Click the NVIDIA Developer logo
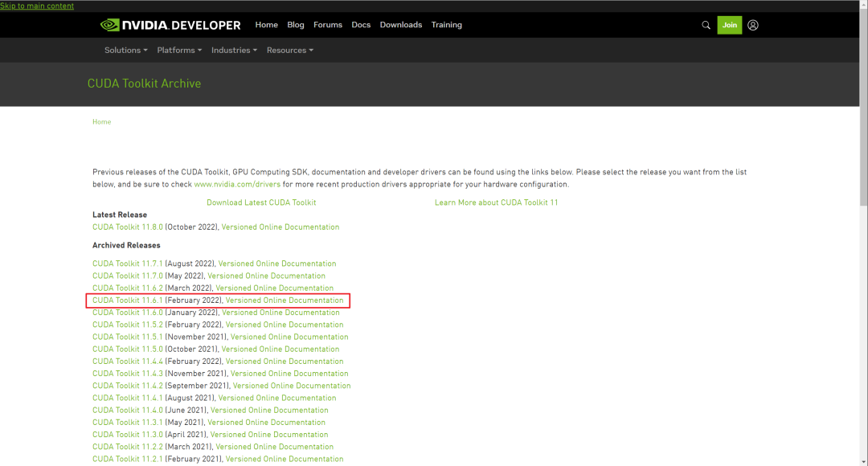868x466 pixels. pyautogui.click(x=170, y=25)
